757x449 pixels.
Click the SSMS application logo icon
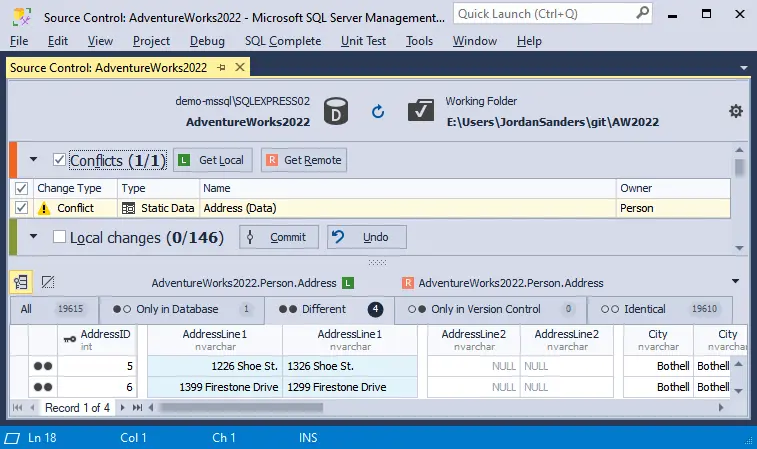point(22,16)
